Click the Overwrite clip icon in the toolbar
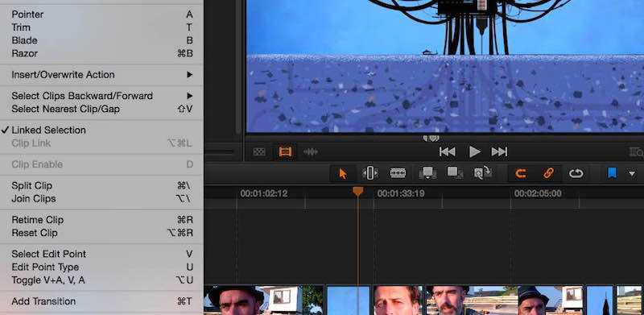The width and height of the screenshot is (644, 315). [455, 172]
